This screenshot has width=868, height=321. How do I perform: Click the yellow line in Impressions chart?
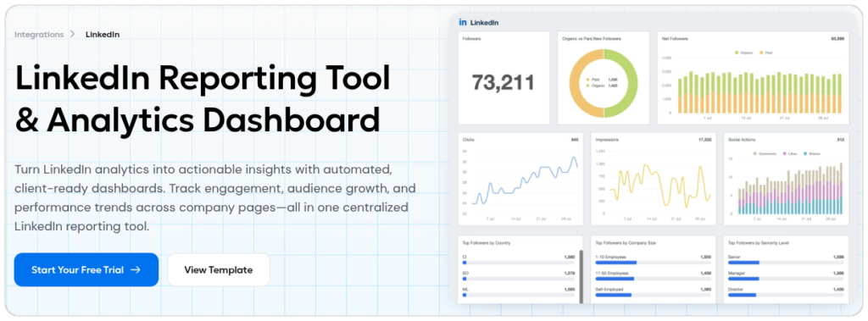(x=660, y=185)
